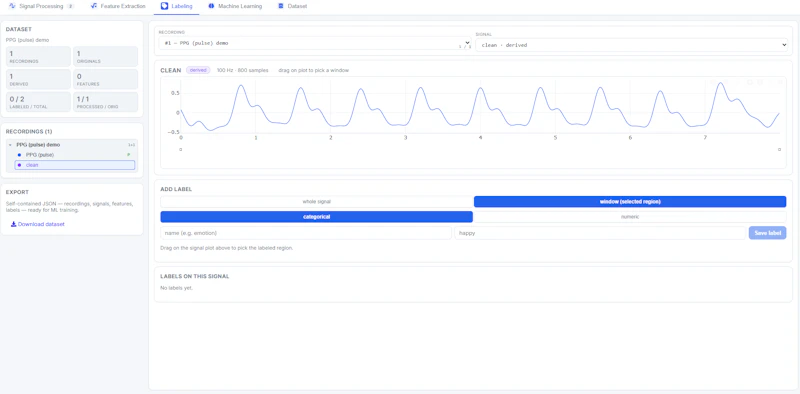Choose the window (selected region) scope
Screen dimensions: 800x394
tap(630, 202)
